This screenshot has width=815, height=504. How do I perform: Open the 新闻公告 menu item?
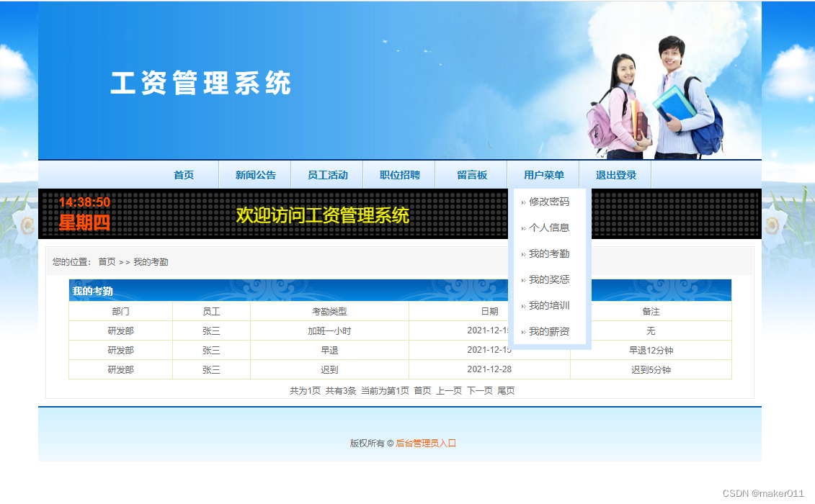point(255,175)
